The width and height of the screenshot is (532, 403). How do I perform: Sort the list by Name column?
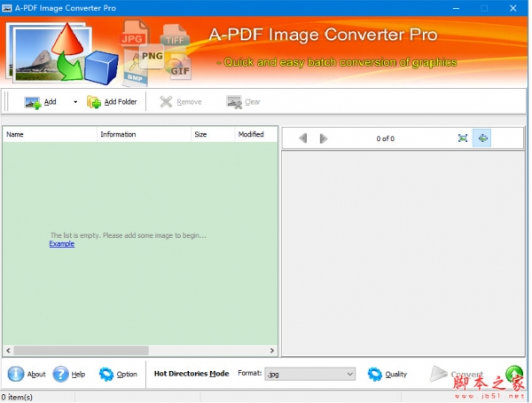pyautogui.click(x=50, y=135)
